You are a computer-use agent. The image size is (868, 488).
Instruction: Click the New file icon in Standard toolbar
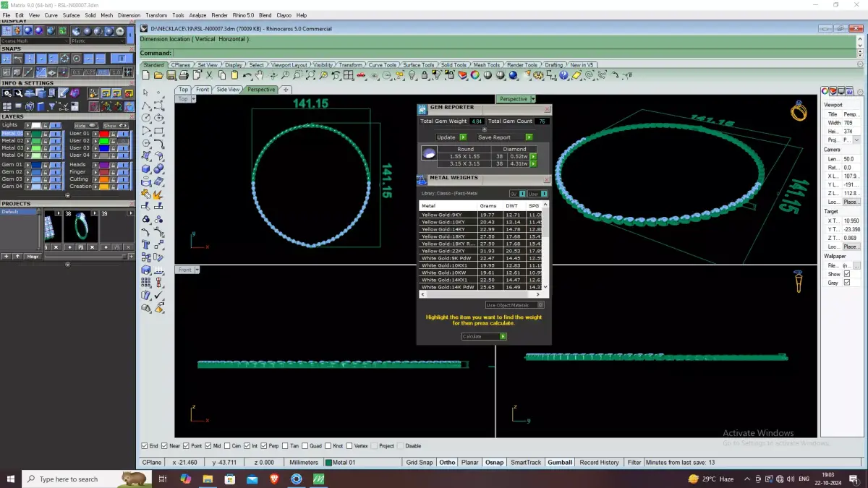click(146, 75)
